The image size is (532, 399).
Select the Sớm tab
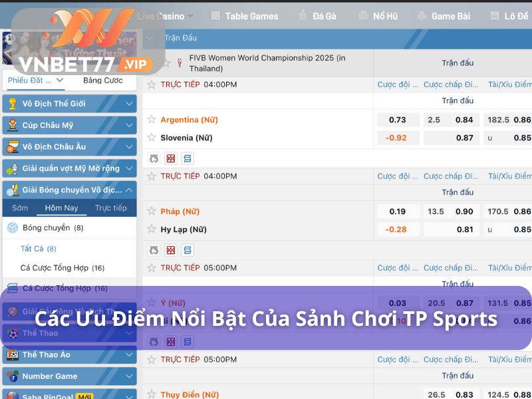[x=20, y=207]
